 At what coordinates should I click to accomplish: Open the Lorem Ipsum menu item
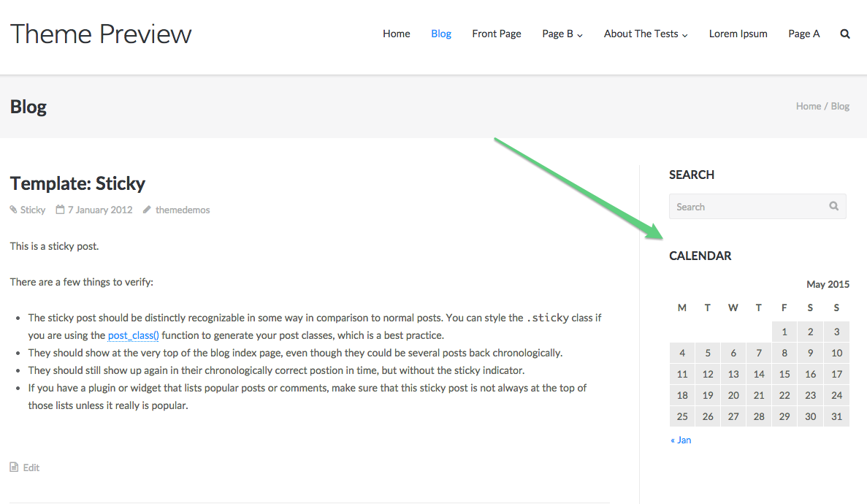point(738,34)
